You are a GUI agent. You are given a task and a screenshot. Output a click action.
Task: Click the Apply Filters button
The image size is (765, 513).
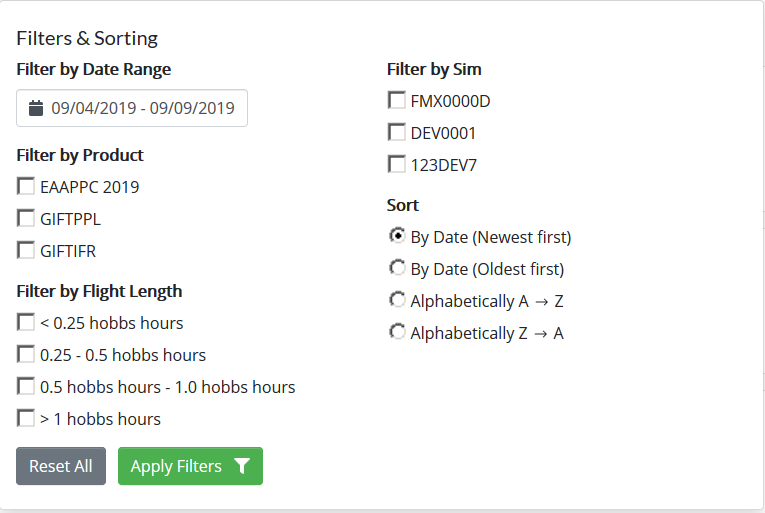(178, 466)
